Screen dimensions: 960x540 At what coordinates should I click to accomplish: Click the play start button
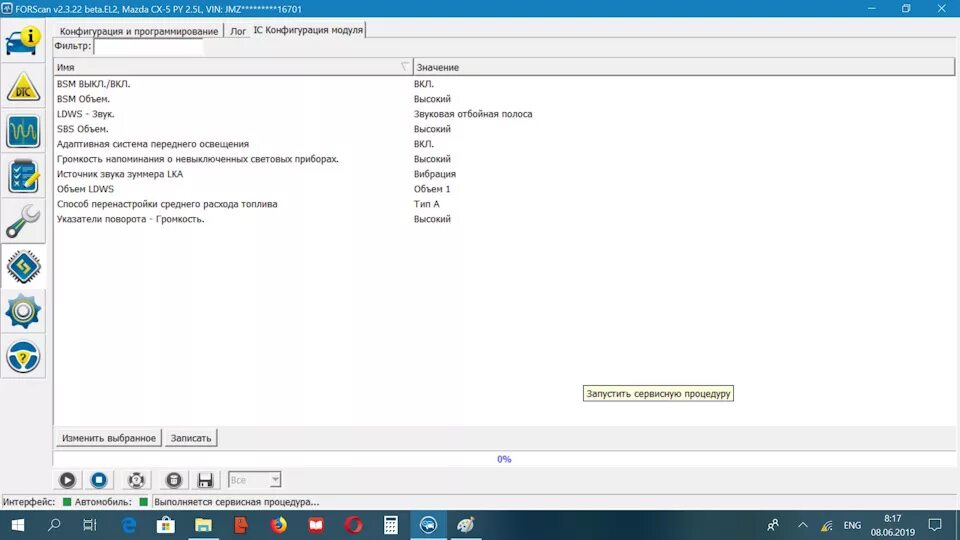pos(67,480)
